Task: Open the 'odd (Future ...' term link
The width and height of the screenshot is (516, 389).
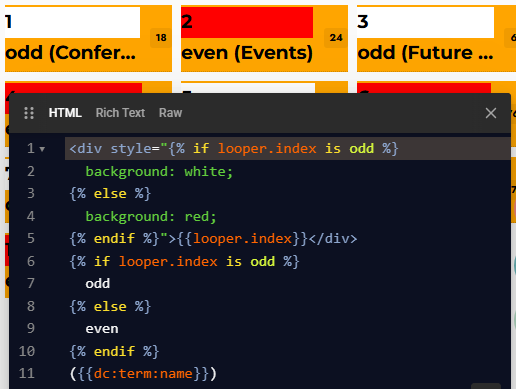Action: 425,53
